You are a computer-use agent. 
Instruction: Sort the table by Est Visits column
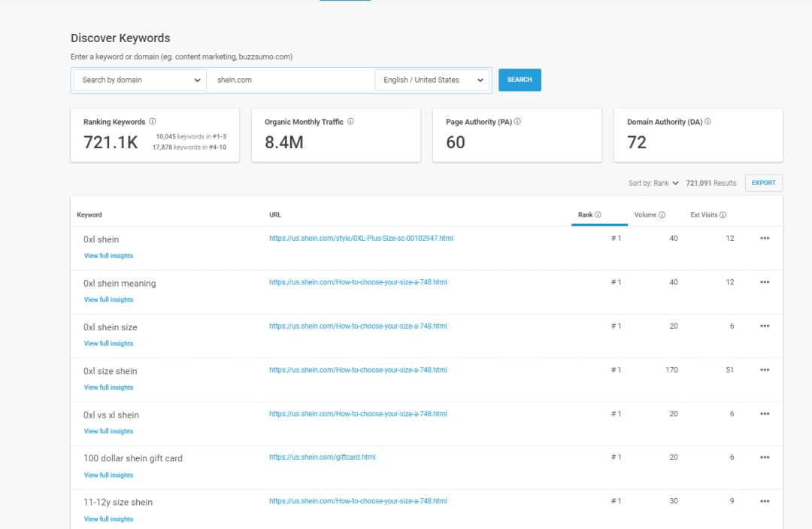pos(704,215)
